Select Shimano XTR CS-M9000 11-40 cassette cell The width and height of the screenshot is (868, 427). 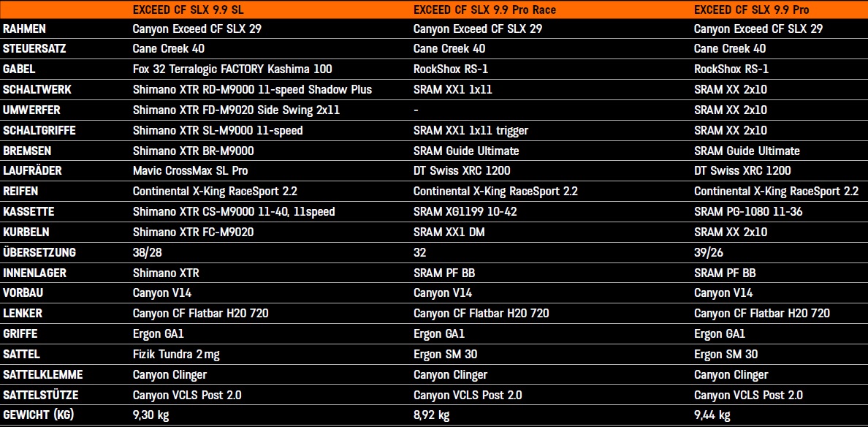click(234, 212)
